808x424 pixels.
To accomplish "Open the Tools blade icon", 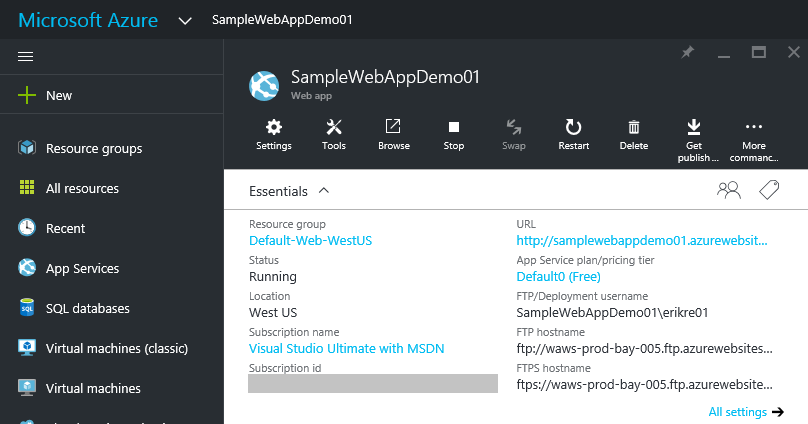I will point(334,134).
